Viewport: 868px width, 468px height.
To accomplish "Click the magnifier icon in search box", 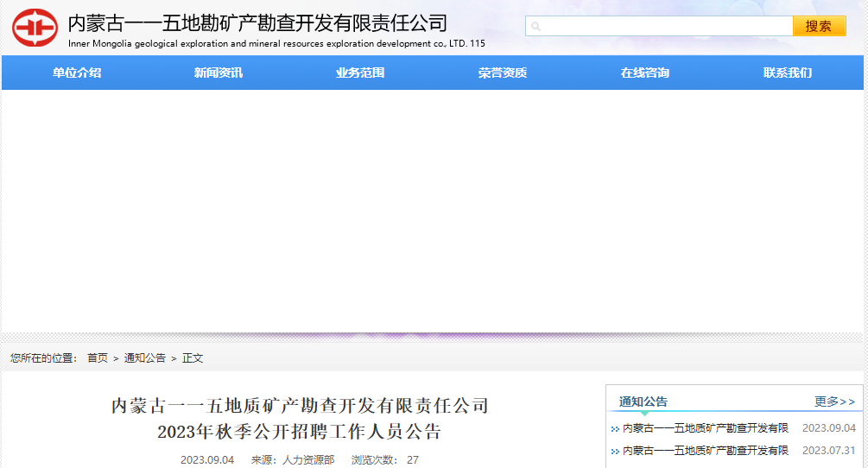I will pyautogui.click(x=535, y=26).
